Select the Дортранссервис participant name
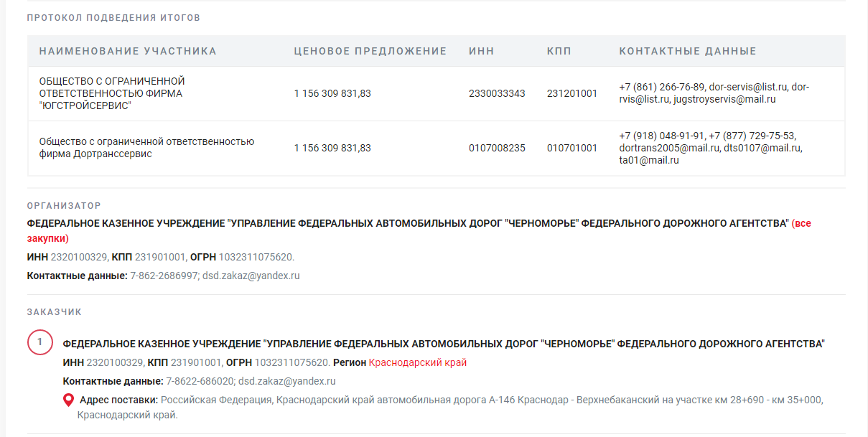The image size is (868, 437). [146, 148]
